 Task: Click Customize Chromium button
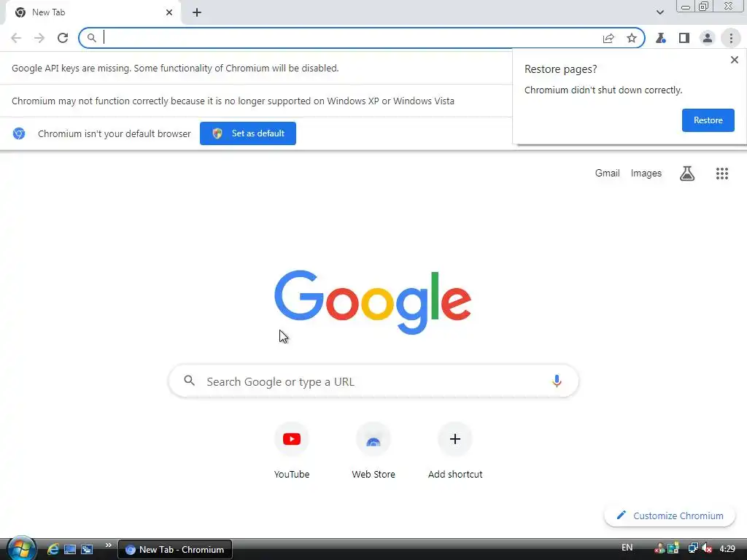pos(670,516)
